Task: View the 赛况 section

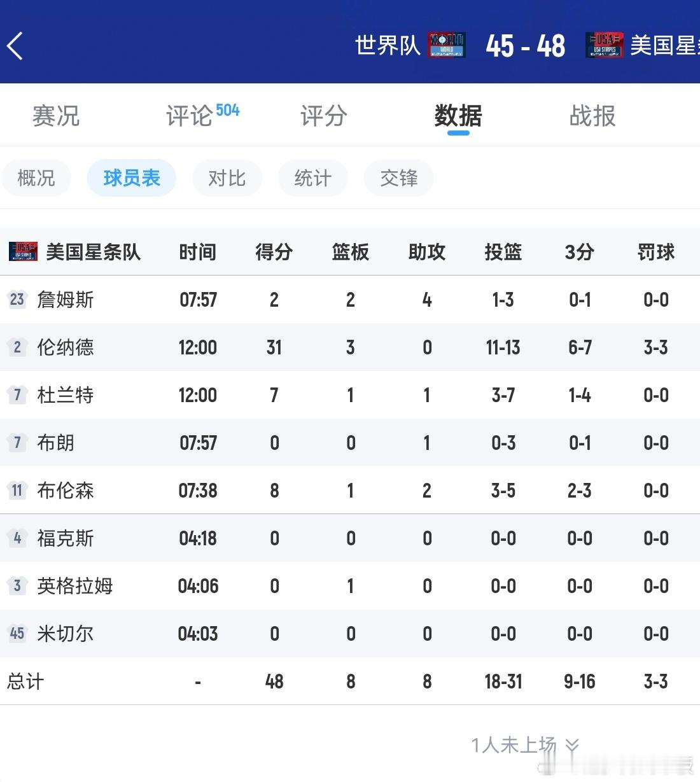Action: (x=55, y=116)
